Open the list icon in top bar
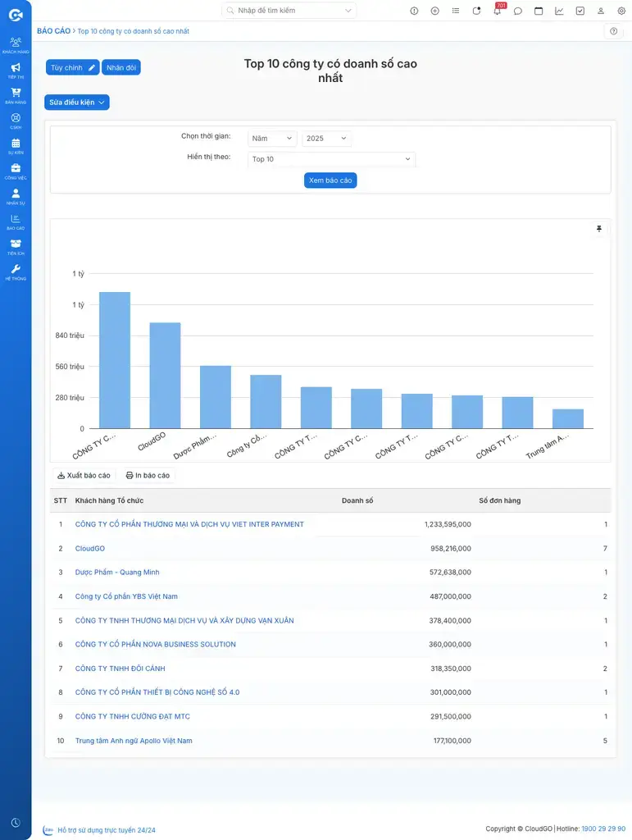This screenshot has height=840, width=632. tap(456, 11)
